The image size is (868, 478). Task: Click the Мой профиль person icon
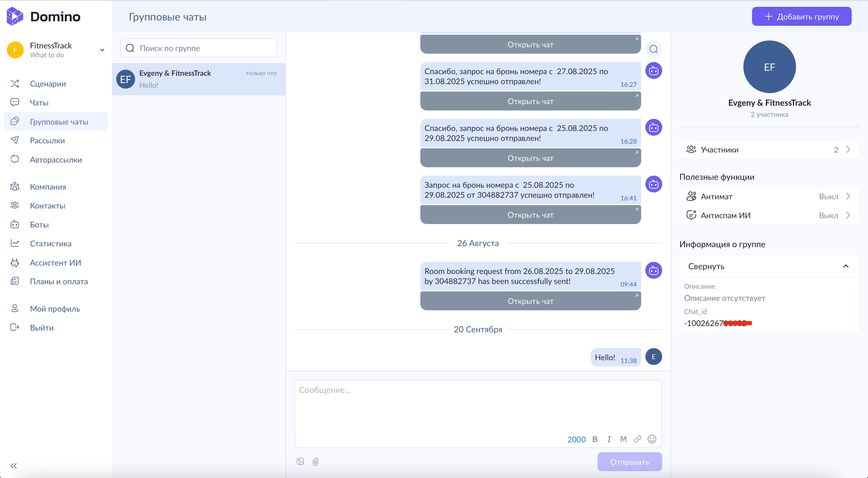(x=14, y=308)
